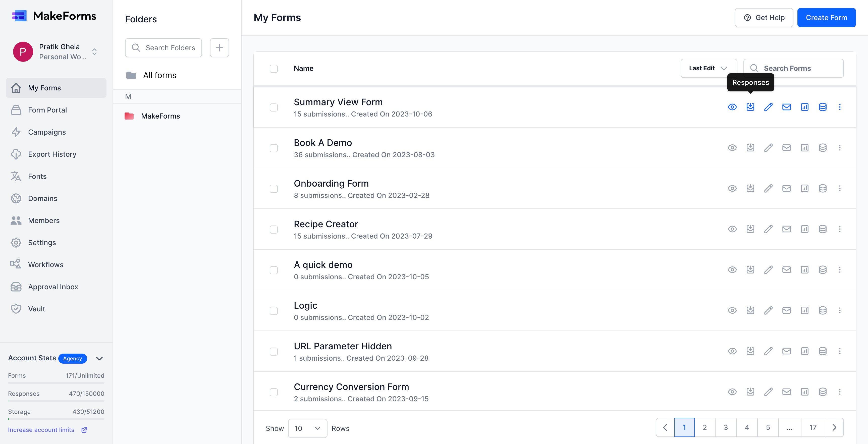The image size is (868, 444).
Task: Open the Vault section
Action: 56,309
